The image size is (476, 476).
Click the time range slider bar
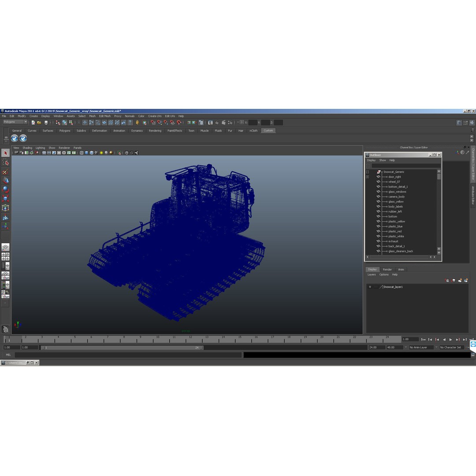[x=123, y=348]
